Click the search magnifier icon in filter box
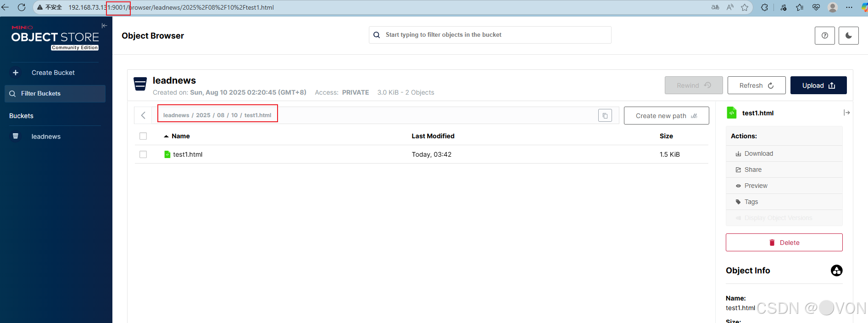Viewport: 868px width, 323px height. click(x=377, y=35)
